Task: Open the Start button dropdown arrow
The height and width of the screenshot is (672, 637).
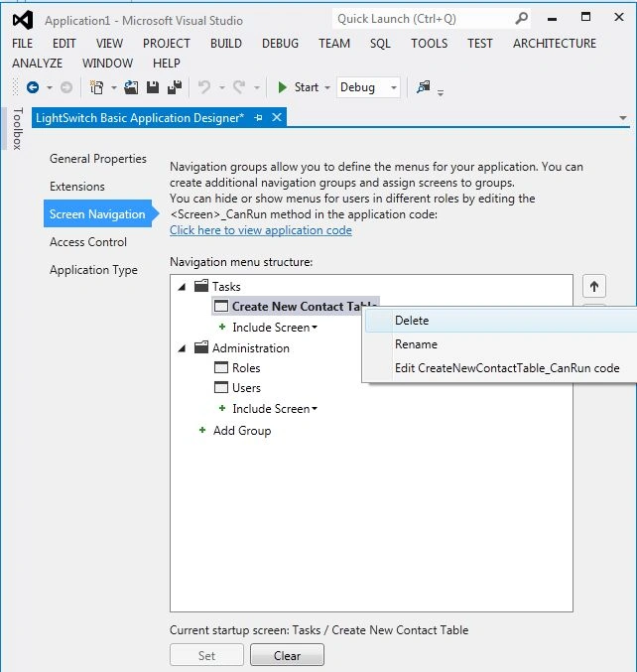Action: click(x=327, y=88)
